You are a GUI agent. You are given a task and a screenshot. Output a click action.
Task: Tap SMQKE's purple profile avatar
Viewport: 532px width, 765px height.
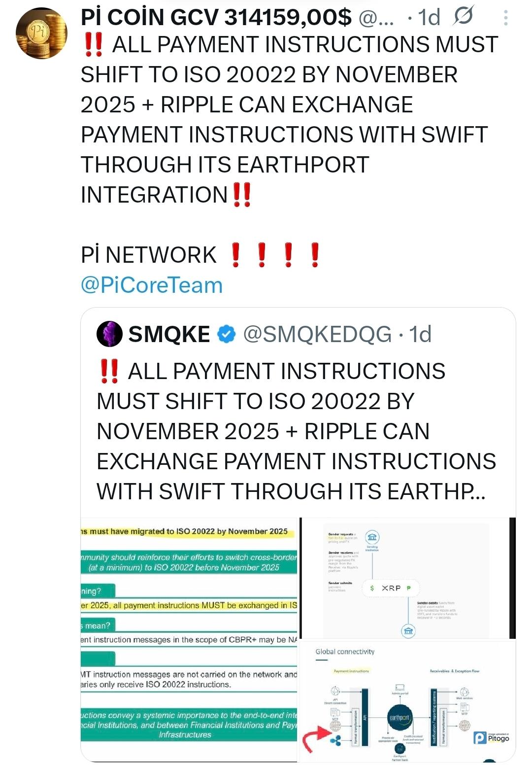(109, 334)
